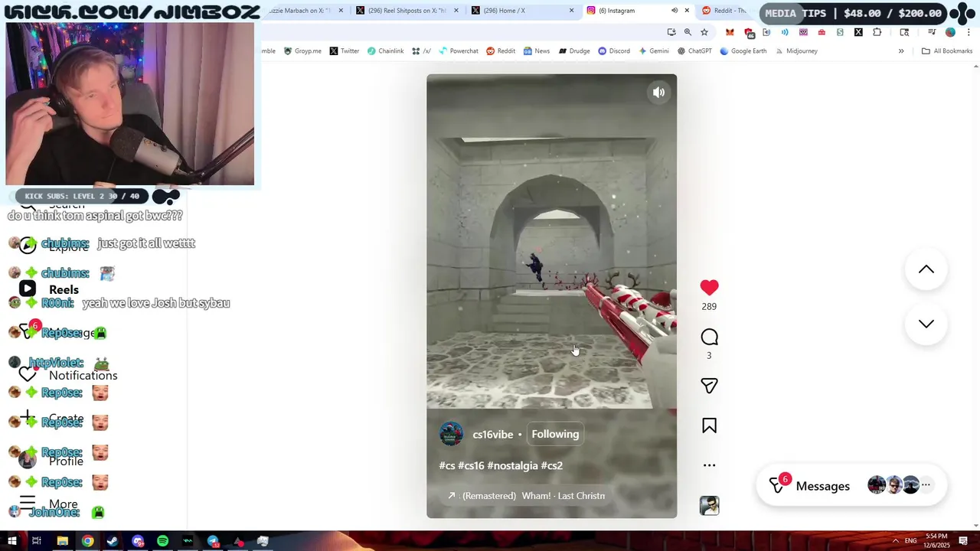980x551 pixels.
Task: Open the cs16vibe profile avatar
Action: click(451, 434)
